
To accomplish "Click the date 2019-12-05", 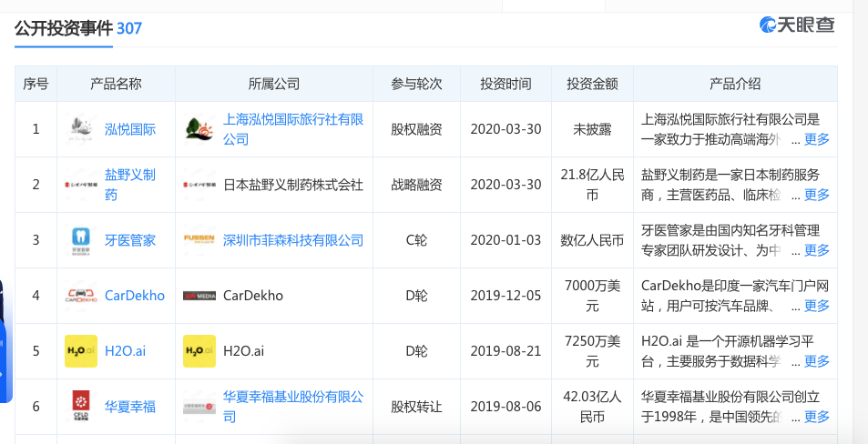I will [x=506, y=296].
